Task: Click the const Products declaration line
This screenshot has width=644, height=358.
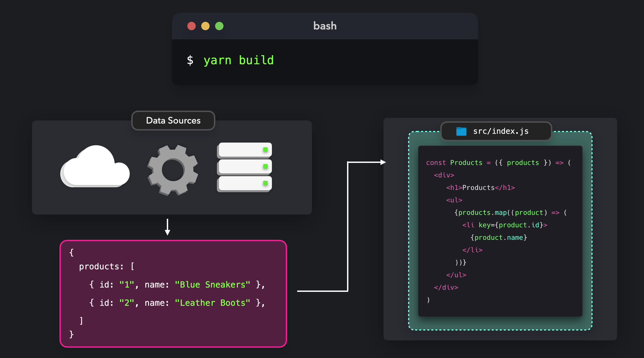Action: coord(498,163)
